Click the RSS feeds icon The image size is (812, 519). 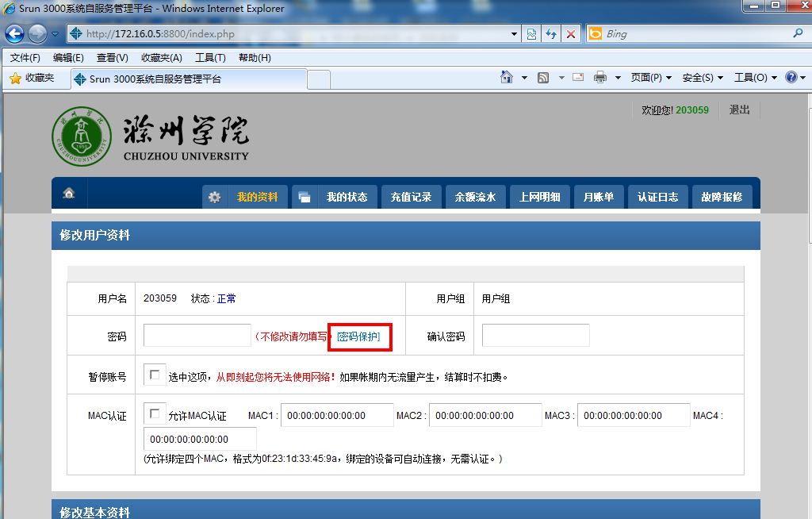pos(543,78)
